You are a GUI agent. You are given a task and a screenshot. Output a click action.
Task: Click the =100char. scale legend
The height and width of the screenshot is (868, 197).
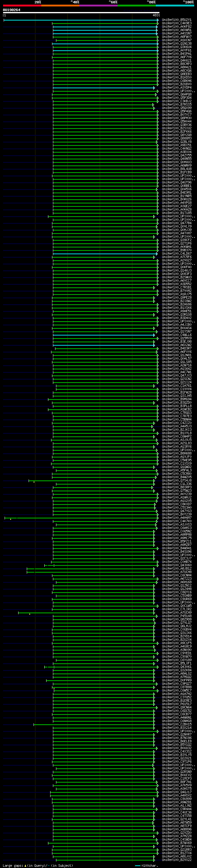[147, 866]
